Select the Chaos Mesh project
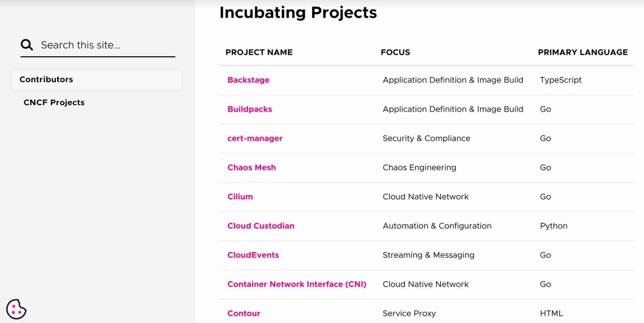Viewport: 644px width, 323px height. 252,168
